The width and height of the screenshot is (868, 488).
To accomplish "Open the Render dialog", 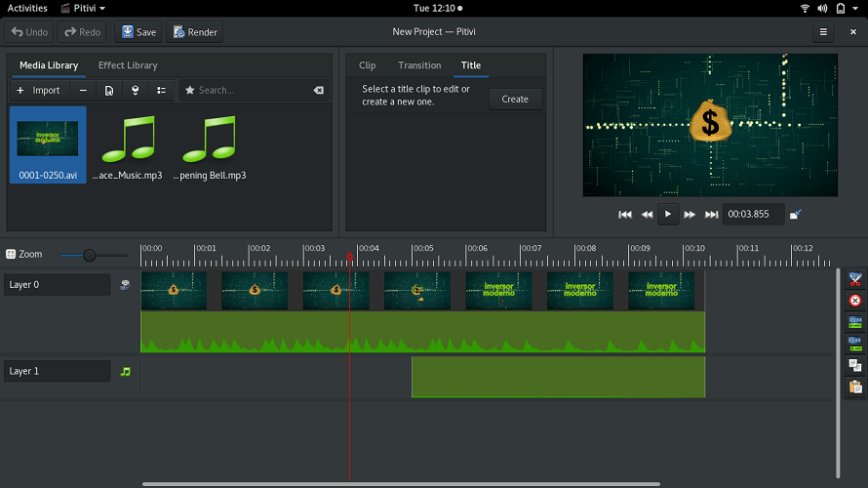I will tap(195, 32).
